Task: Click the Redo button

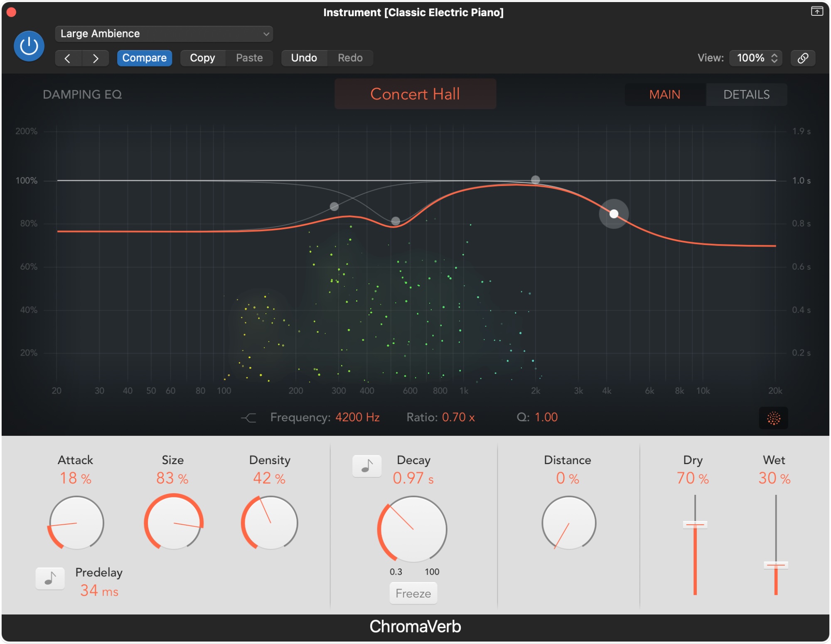Action: [x=350, y=58]
